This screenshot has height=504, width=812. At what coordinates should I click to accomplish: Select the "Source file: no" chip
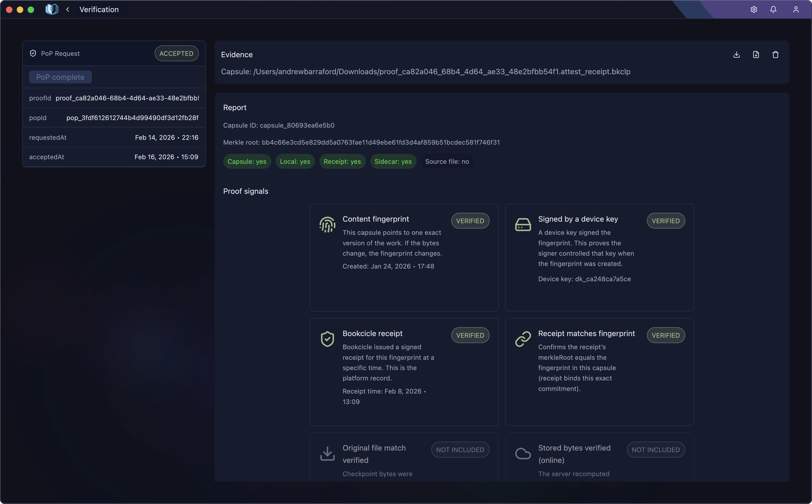(447, 161)
